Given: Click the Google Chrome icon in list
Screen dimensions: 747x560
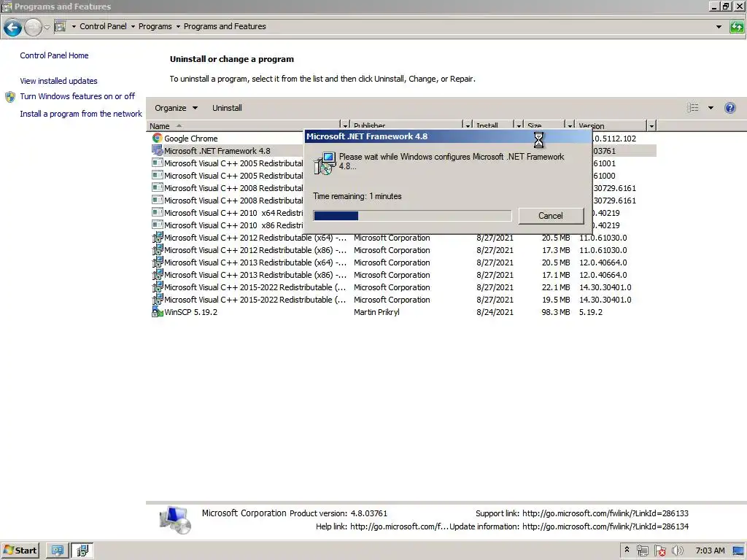Looking at the screenshot, I should tap(158, 138).
